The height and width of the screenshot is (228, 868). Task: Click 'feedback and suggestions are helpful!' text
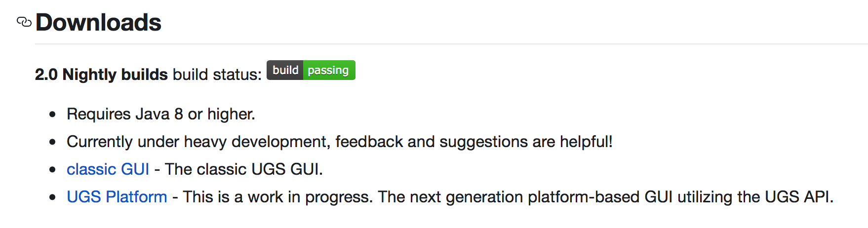(474, 142)
